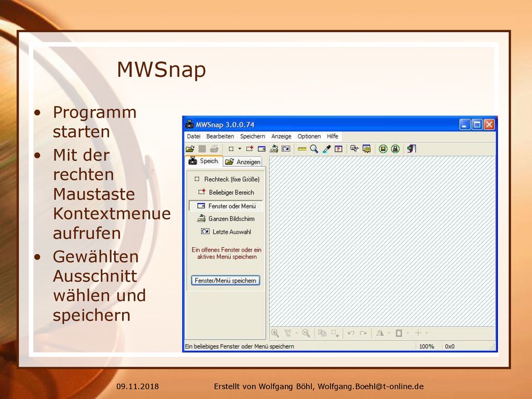Screen dimensions: 532x399
Task: Click the slide heading "MWSnap"
Action: pyautogui.click(x=162, y=70)
